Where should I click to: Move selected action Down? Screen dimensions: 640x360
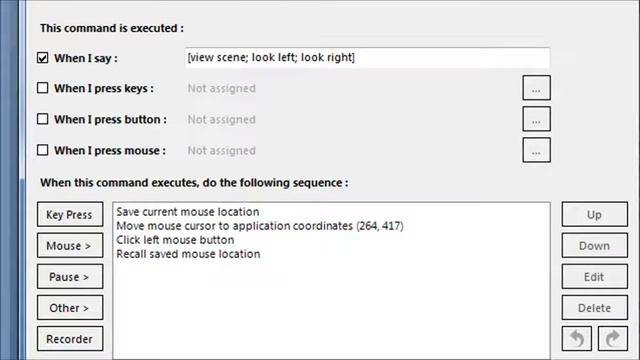[x=595, y=245]
